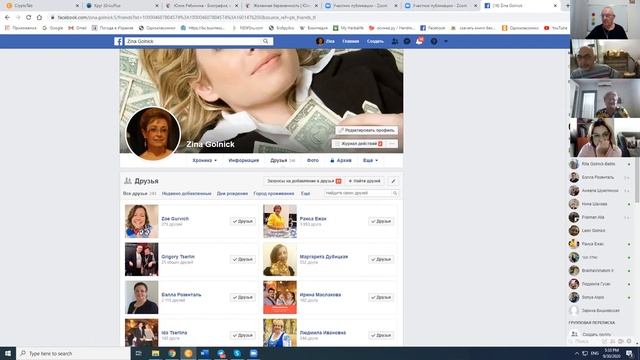Screen dimensions: 640x360
Task: Select the Недавно добавленные filter
Action: pyautogui.click(x=187, y=193)
